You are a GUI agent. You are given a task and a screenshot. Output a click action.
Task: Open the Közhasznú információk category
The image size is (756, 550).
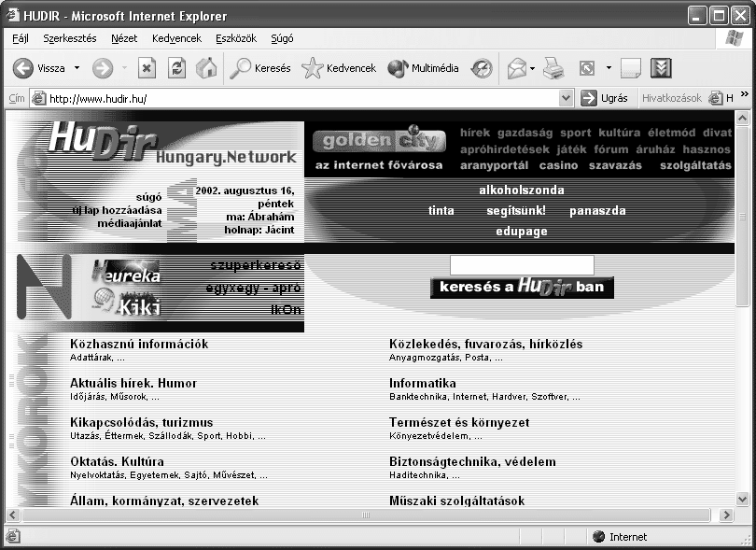[x=139, y=344]
